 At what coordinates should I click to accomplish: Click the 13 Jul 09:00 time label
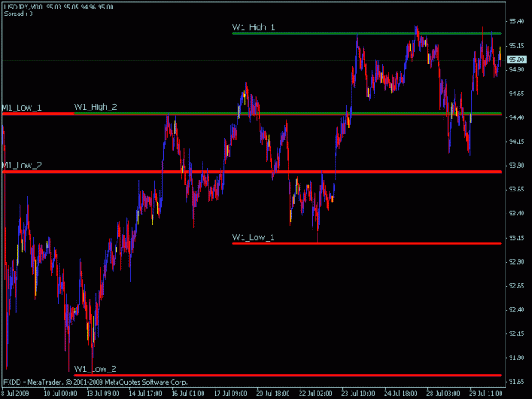pyautogui.click(x=103, y=393)
